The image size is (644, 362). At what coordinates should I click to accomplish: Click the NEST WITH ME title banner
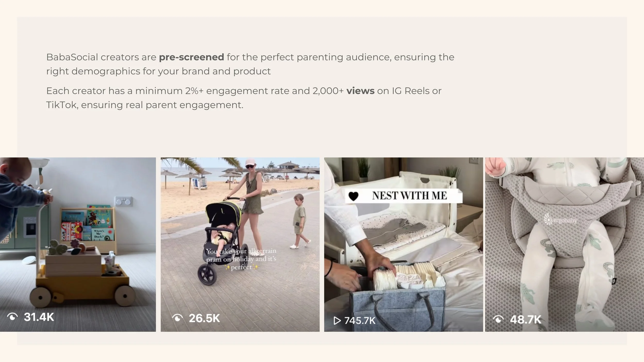coord(403,196)
